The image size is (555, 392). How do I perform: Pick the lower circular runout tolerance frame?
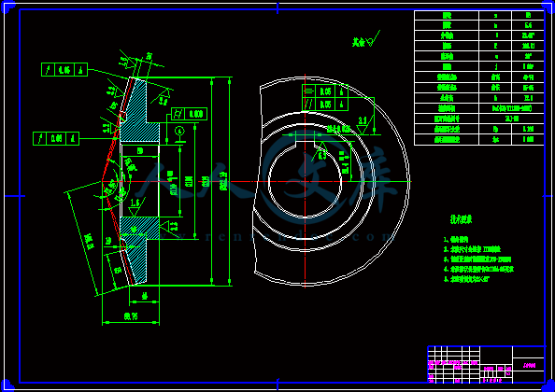(x=56, y=138)
